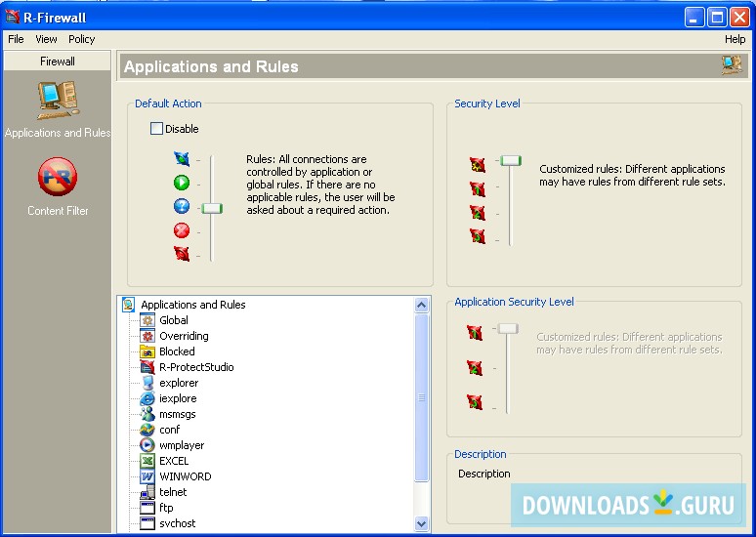The image size is (756, 537).
Task: Click the iexplore browser icon
Action: point(147,398)
